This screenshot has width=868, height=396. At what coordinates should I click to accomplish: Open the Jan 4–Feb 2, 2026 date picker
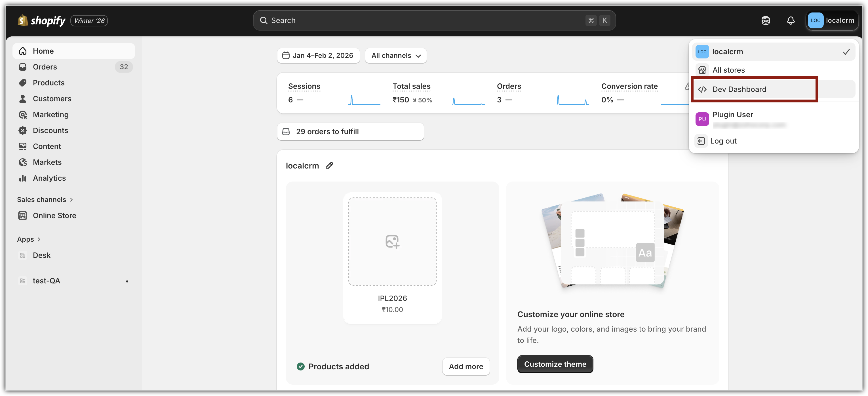tap(319, 56)
